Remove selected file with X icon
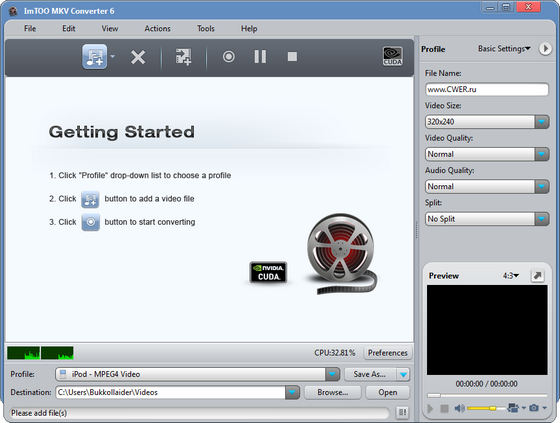 138,57
